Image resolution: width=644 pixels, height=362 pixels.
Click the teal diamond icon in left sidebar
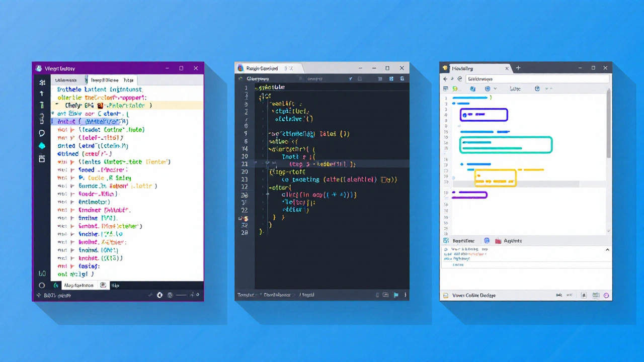point(42,146)
